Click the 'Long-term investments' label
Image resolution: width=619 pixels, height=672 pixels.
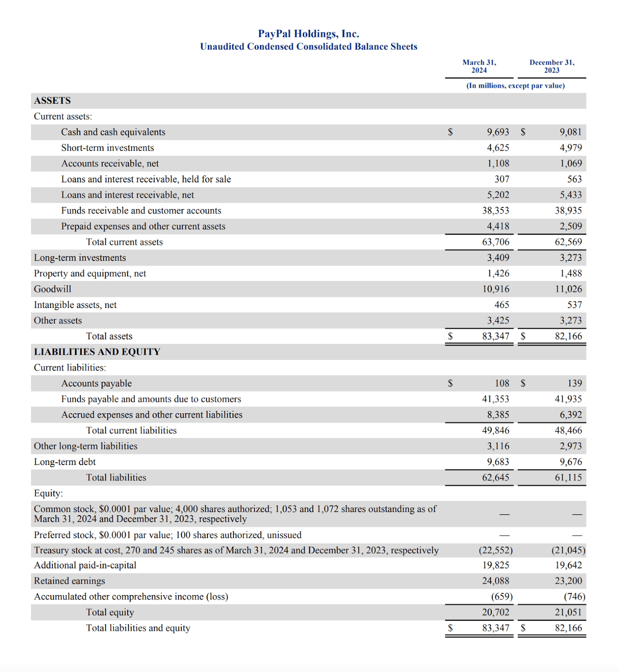coord(80,258)
